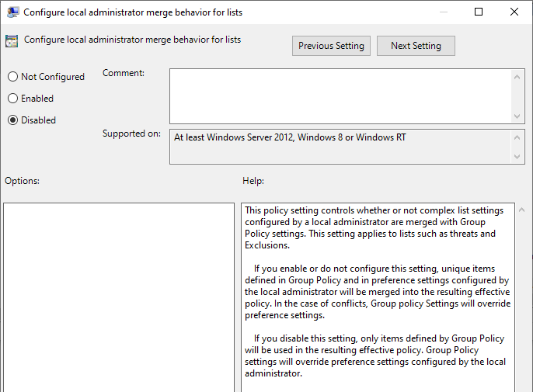Click the policy setting icon beside heading
Viewport: 533px width, 392px height.
point(12,41)
